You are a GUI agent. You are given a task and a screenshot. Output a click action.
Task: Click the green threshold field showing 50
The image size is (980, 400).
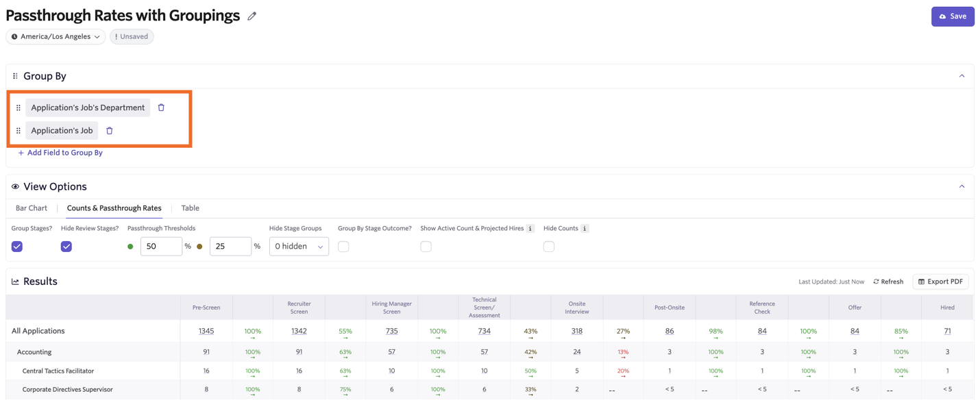161,247
